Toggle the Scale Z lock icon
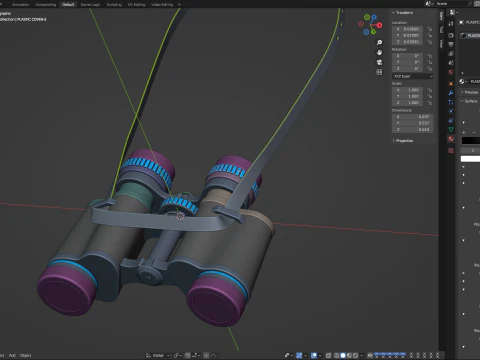The width and height of the screenshot is (480, 360). point(430,103)
